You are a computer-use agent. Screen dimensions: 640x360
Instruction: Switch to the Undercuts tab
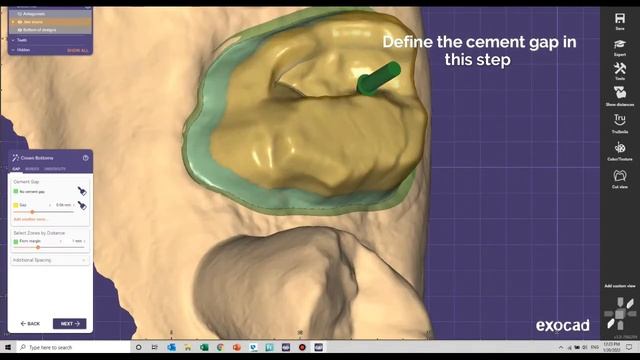tap(55, 169)
